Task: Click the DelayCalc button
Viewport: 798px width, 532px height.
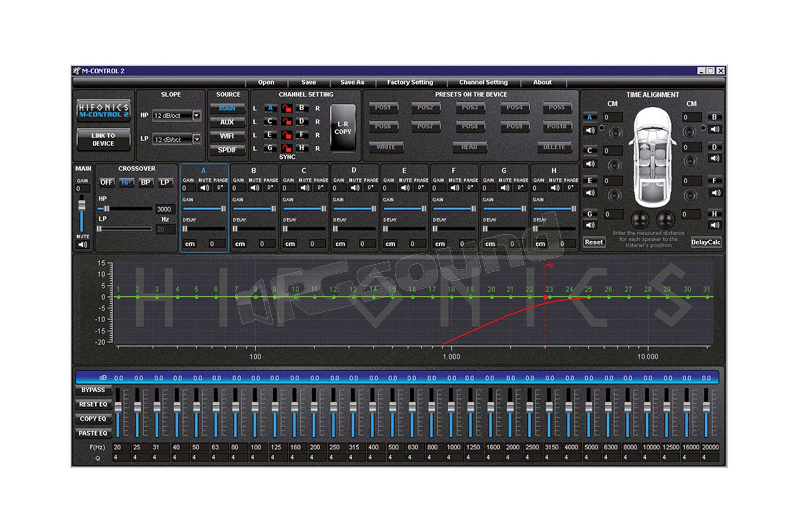Action: [x=706, y=242]
